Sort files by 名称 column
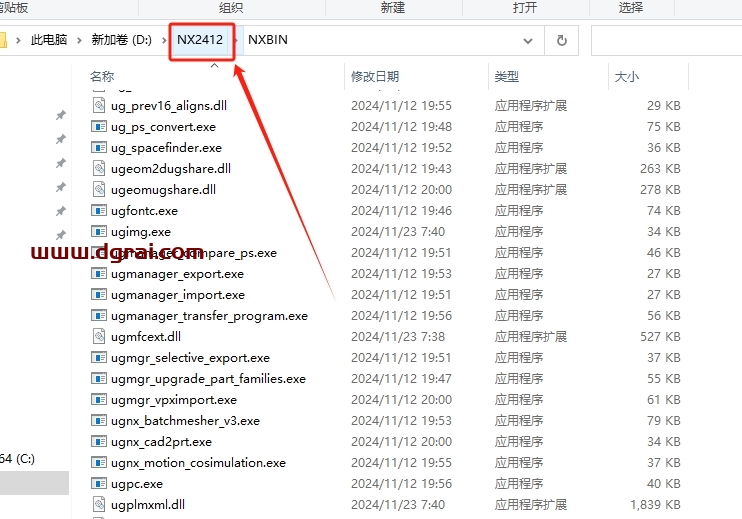This screenshot has height=519, width=742. point(102,76)
